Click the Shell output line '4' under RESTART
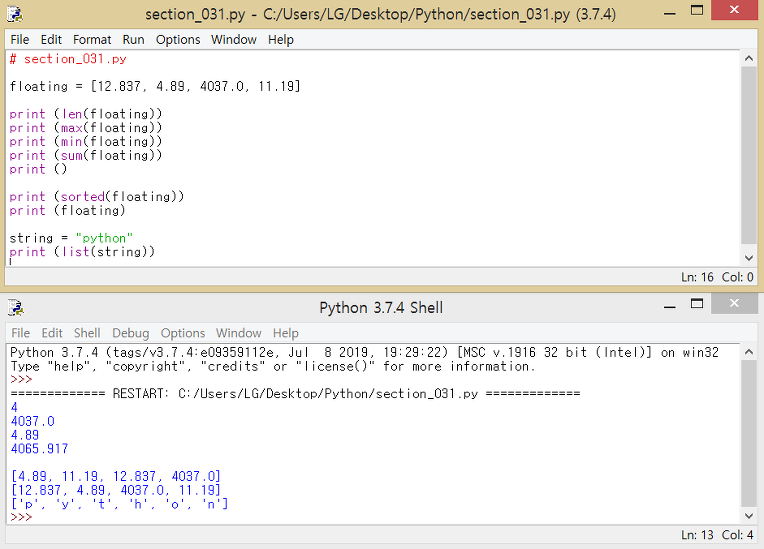The height and width of the screenshot is (549, 764). click(x=14, y=407)
